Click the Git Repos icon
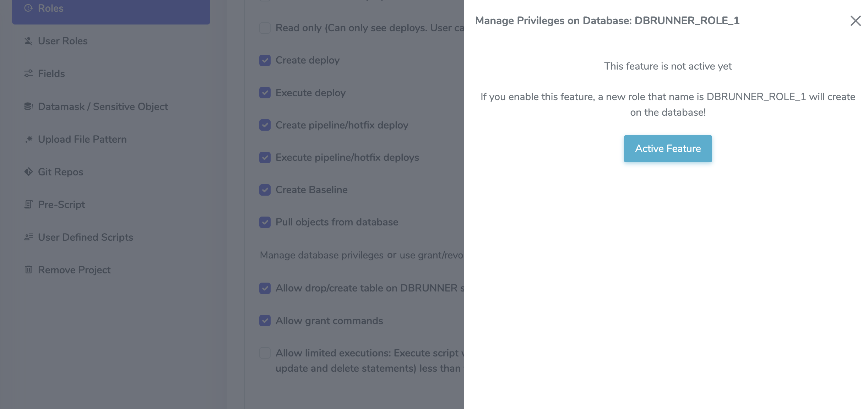The image size is (868, 409). coord(28,172)
